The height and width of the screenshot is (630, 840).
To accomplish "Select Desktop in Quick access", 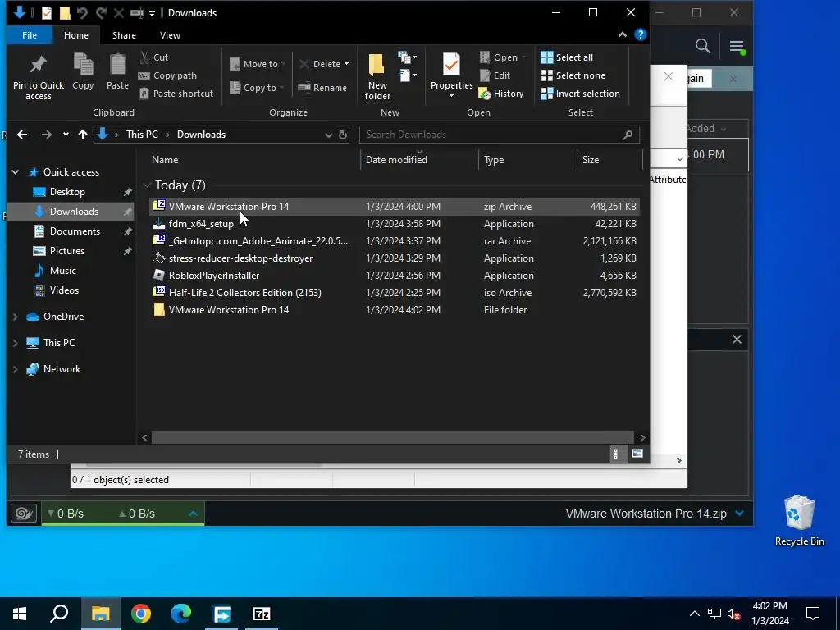I will click(67, 192).
